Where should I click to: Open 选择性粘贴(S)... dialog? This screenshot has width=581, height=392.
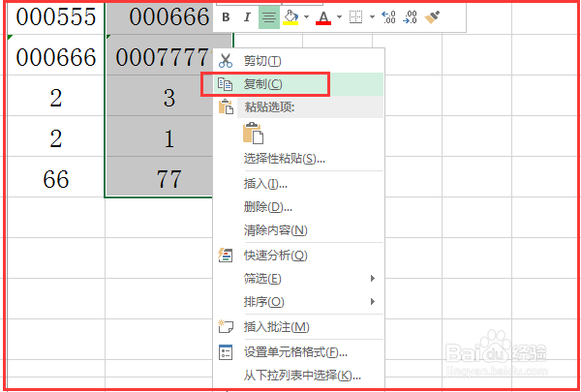coord(299,159)
